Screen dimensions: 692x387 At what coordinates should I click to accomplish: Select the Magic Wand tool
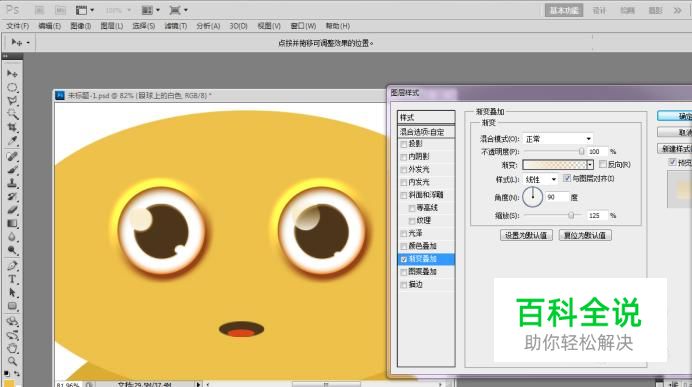12,114
